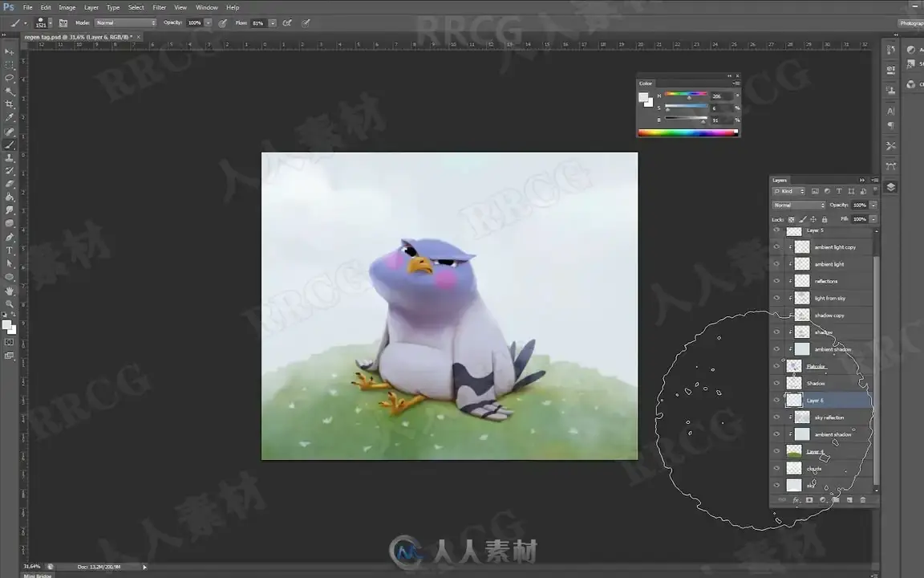
Task: Open the Window menu
Action: point(206,8)
